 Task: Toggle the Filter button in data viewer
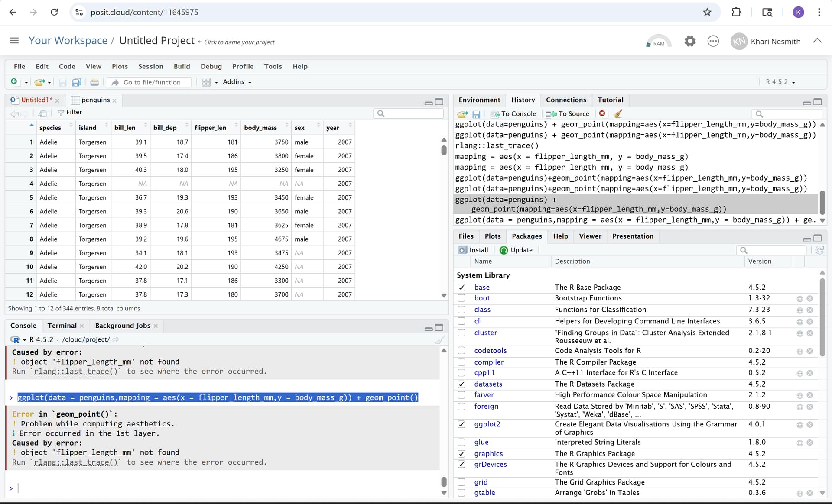click(x=69, y=113)
